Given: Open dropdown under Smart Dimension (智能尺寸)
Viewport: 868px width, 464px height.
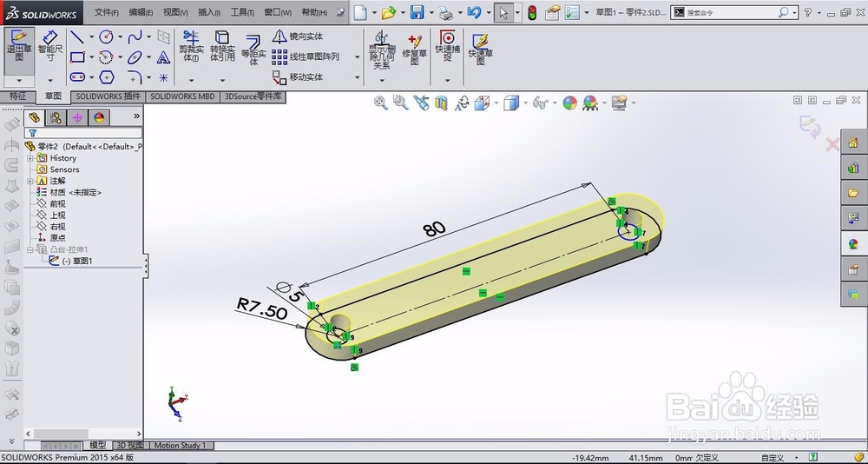Looking at the screenshot, I should 49,81.
